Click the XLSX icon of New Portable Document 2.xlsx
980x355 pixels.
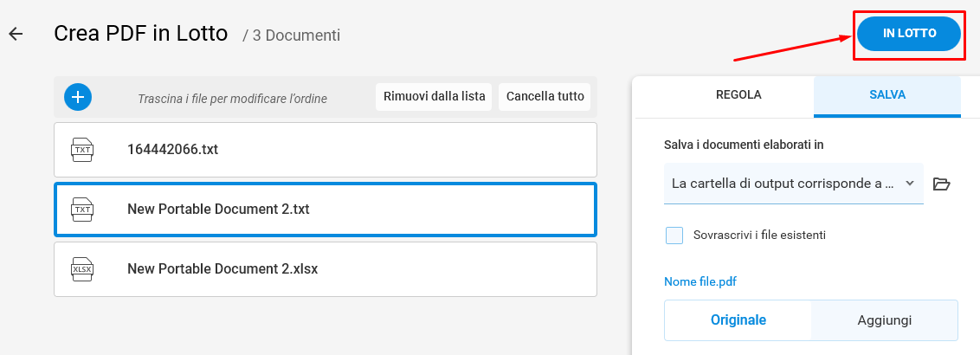pyautogui.click(x=82, y=269)
